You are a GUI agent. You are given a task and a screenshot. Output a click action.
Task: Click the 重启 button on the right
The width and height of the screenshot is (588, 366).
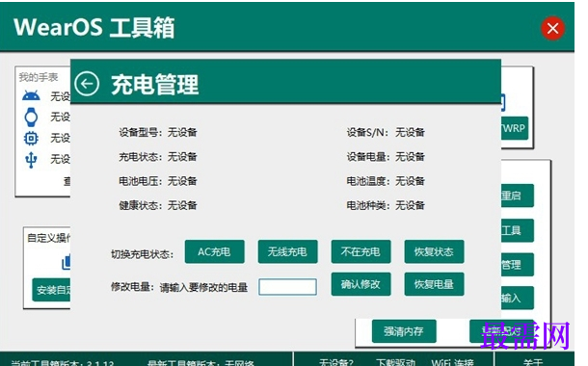(517, 196)
